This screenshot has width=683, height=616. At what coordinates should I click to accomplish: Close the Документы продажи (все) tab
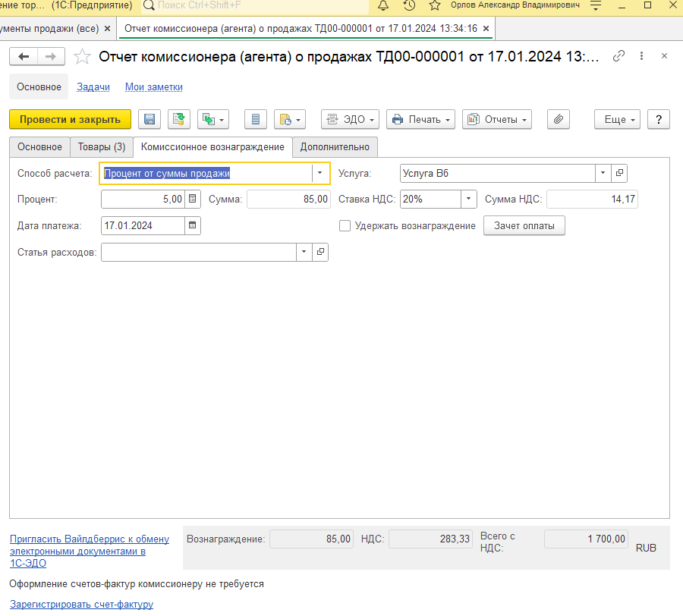coord(108,29)
